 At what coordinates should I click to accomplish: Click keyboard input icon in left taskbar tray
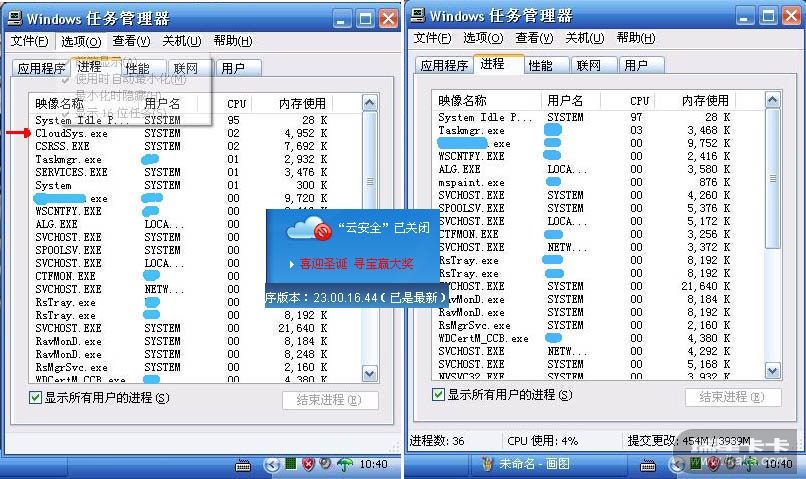[243, 466]
